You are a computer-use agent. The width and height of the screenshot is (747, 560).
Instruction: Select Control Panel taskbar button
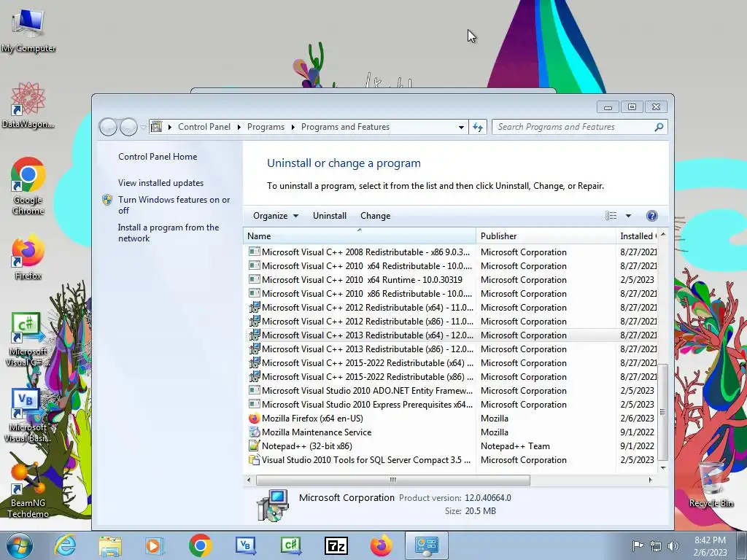tap(426, 545)
